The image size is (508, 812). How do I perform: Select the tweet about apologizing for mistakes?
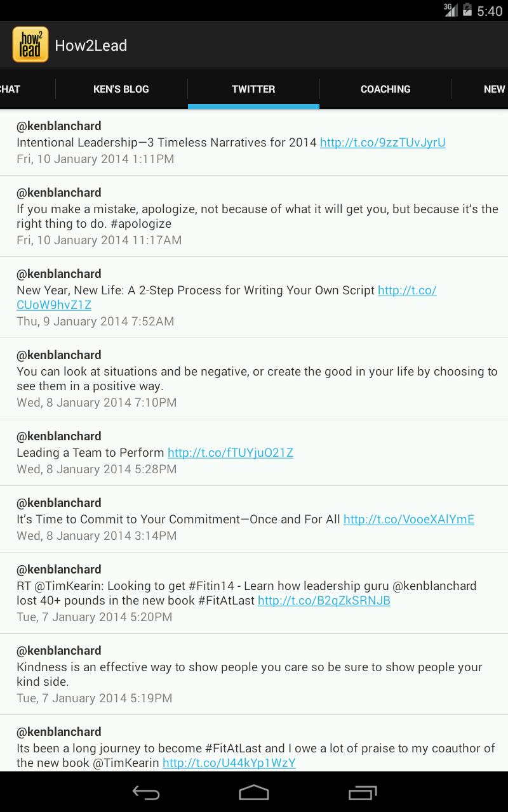(x=254, y=216)
